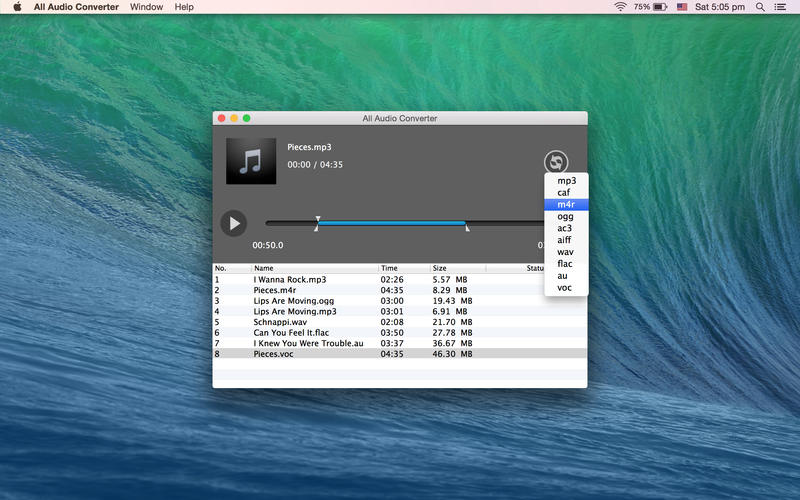Viewport: 800px width, 500px height.
Task: Choose ac3 from the format list
Action: 566,228
